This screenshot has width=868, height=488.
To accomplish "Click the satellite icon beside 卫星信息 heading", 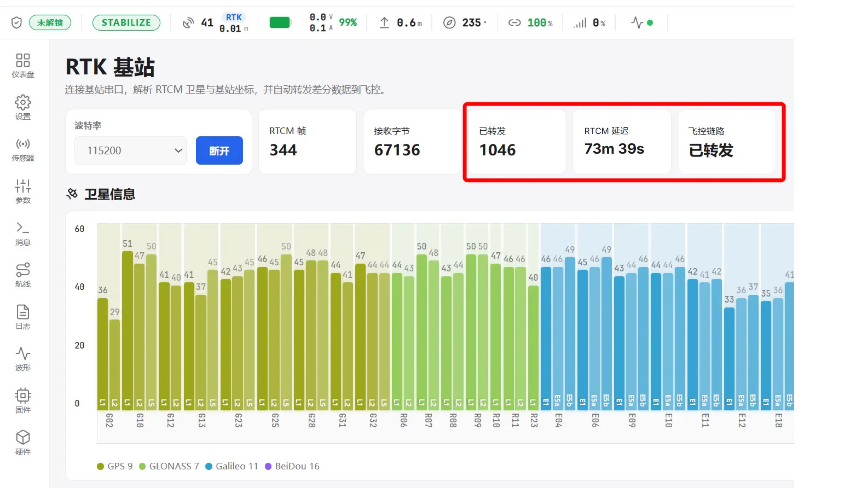I will 72,194.
